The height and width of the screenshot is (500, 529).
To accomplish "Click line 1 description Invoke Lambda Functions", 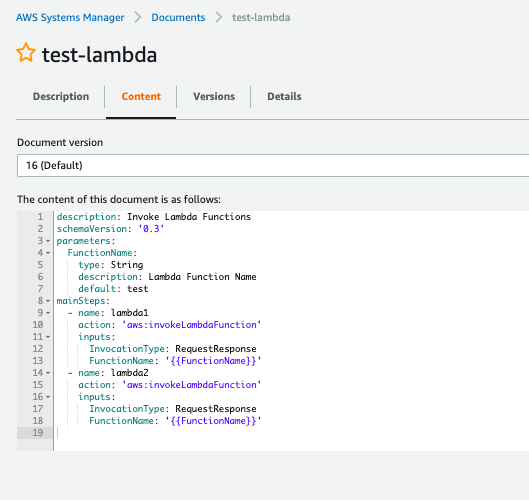I will 154,217.
